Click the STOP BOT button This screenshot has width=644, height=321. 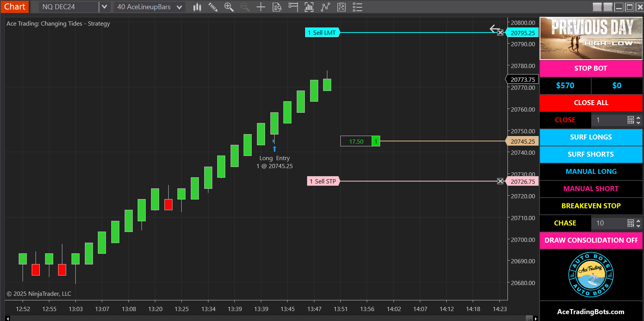591,68
